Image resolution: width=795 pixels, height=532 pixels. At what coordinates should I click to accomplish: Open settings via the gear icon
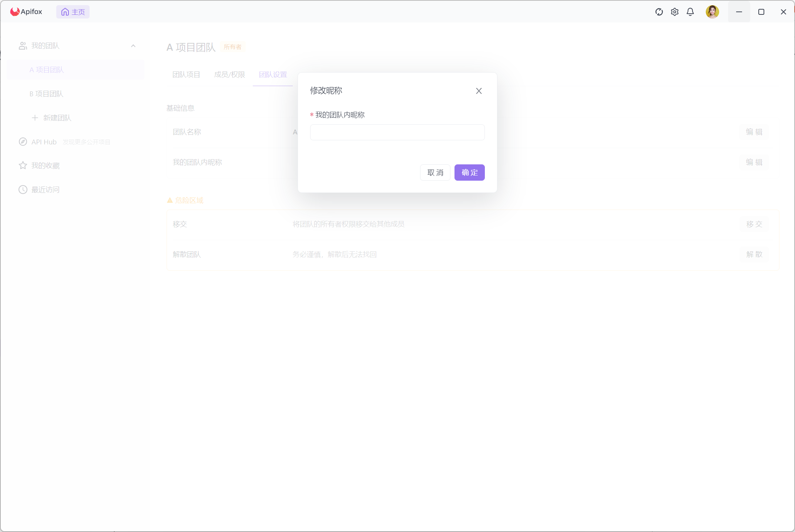coord(675,12)
